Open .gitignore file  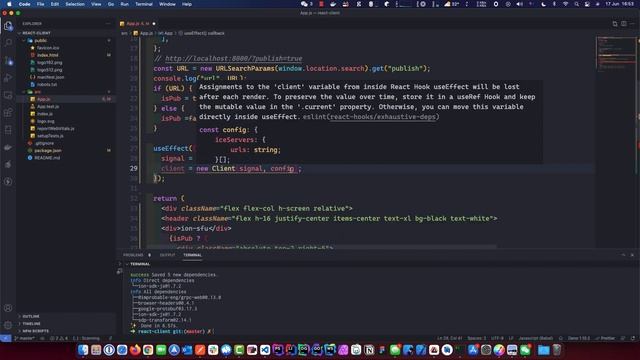44,143
